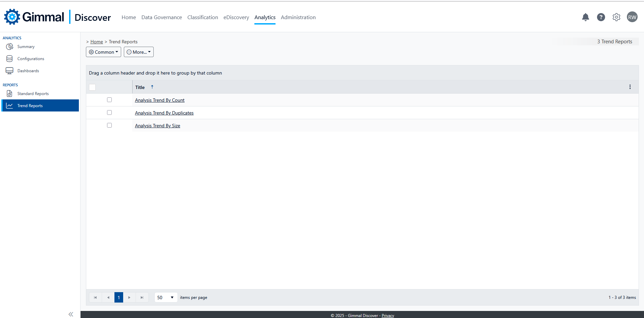
Task: Go to last page of results
Action: pos(142,298)
